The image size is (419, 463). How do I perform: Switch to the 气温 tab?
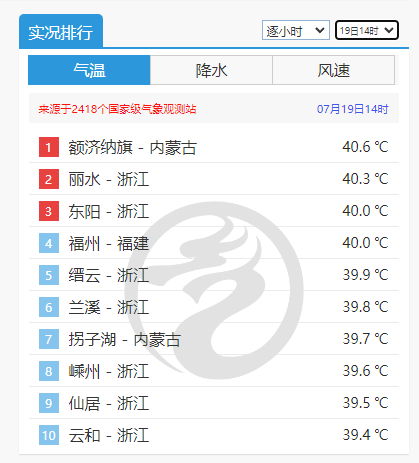click(x=89, y=70)
